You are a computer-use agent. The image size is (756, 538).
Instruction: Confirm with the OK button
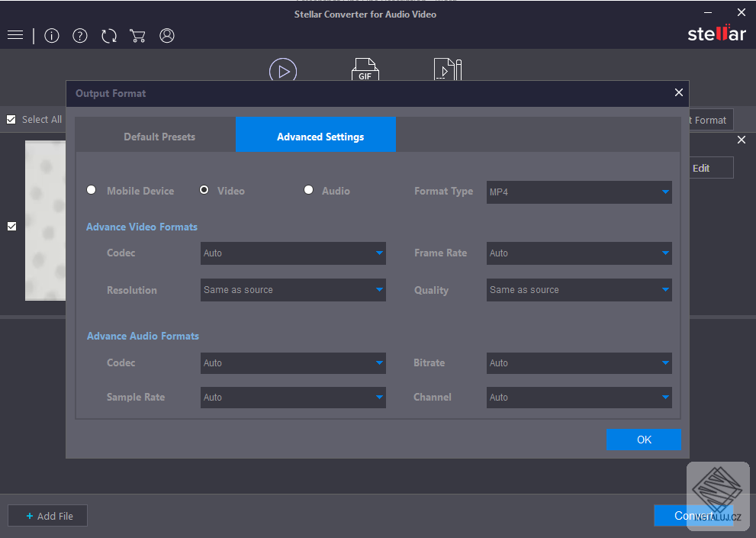tap(644, 440)
